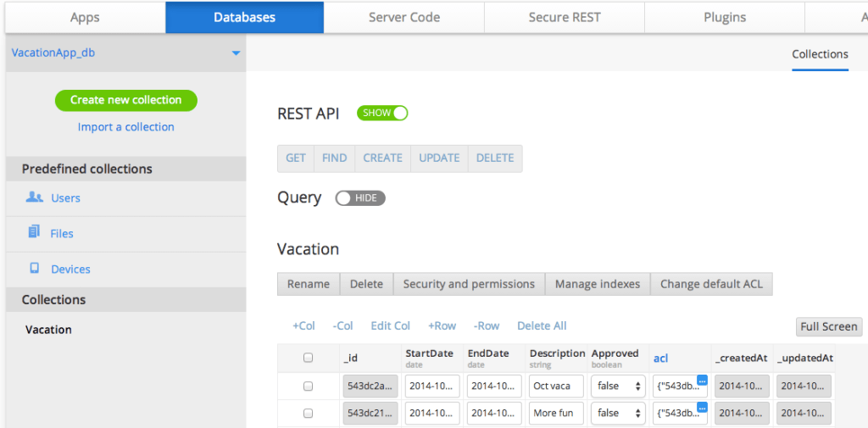
Task: Open the Secure REST tab
Action: (x=564, y=17)
